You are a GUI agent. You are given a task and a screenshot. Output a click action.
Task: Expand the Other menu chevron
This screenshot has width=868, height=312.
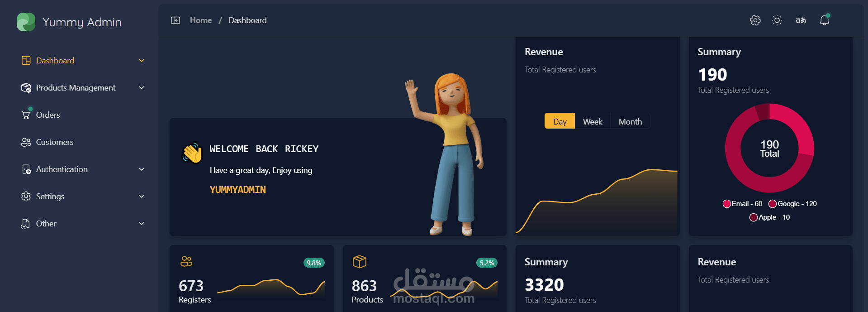click(x=142, y=223)
